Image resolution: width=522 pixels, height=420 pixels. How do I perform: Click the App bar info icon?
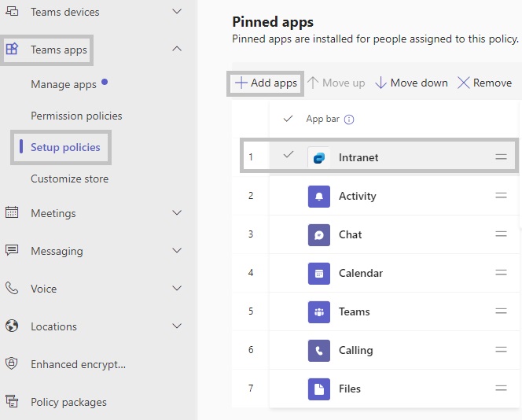point(349,120)
